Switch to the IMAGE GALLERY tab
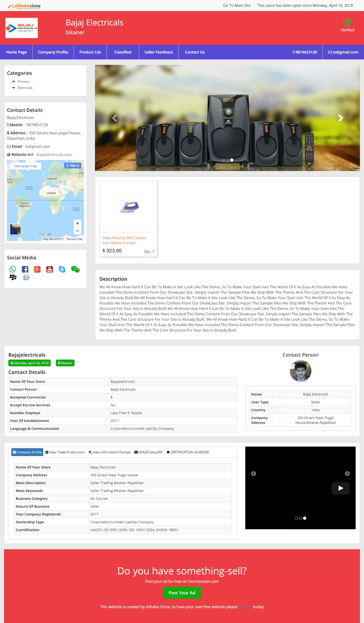Viewport: 364px width, 623px height. point(149,452)
